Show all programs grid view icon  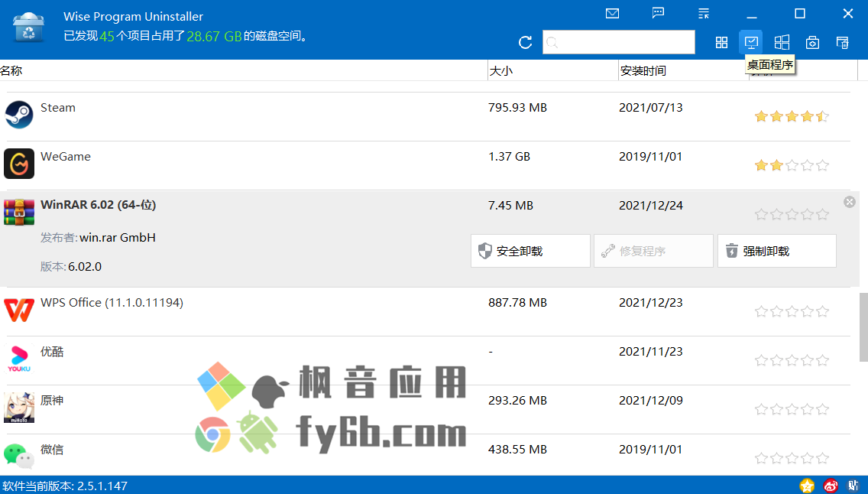tap(721, 43)
